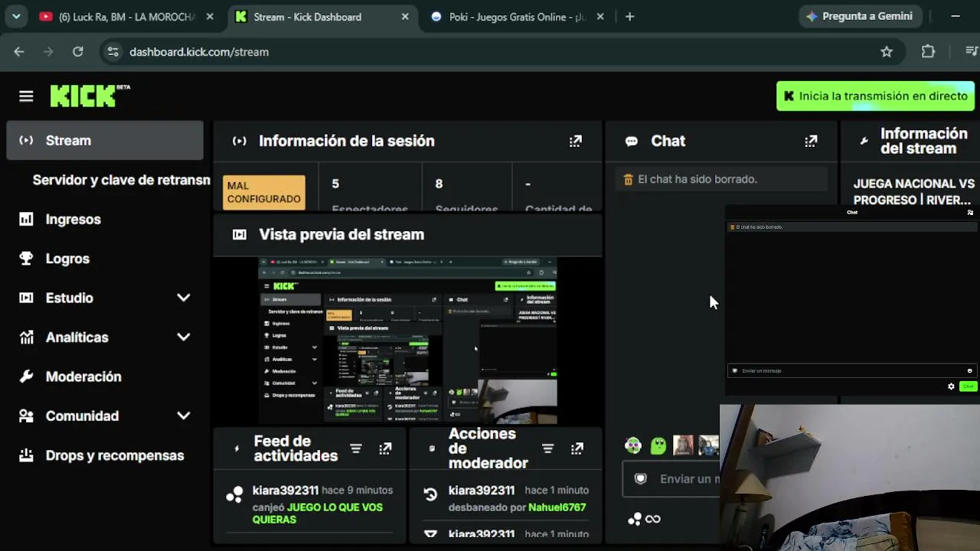Go back to the previous page
980x551 pixels.
tap(19, 52)
